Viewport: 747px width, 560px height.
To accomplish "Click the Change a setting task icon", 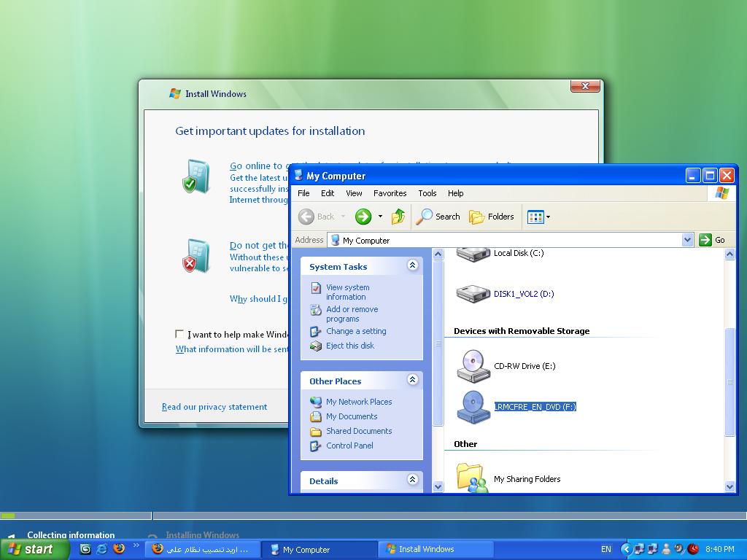I will (315, 332).
